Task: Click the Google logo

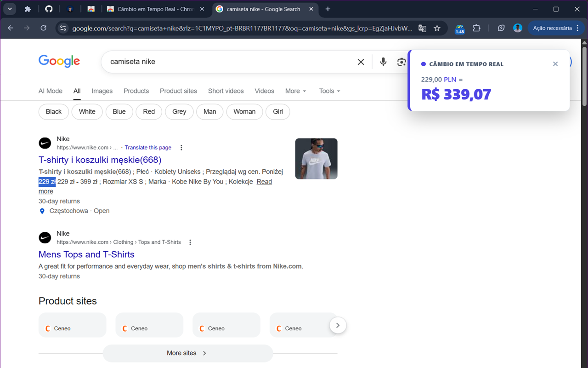Action: 59,61
